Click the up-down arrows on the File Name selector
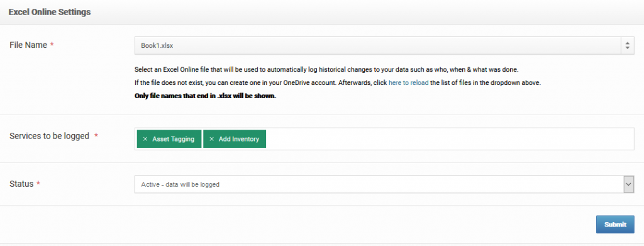This screenshot has width=644, height=246. pyautogui.click(x=627, y=45)
